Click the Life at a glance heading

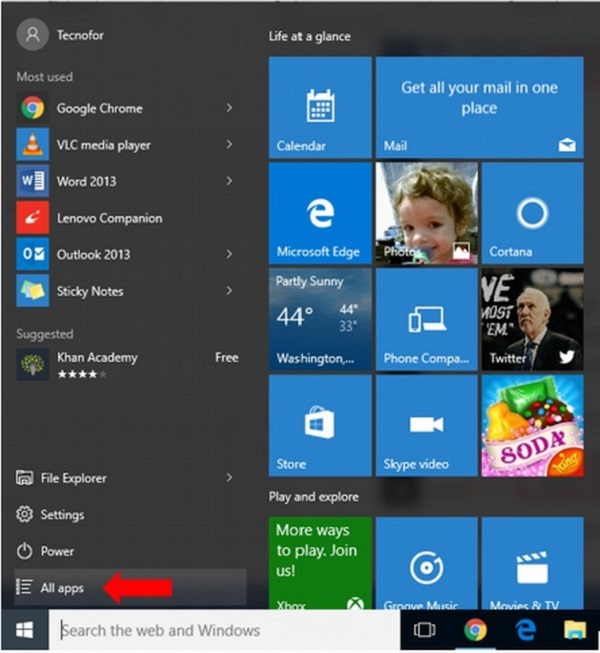[309, 37]
